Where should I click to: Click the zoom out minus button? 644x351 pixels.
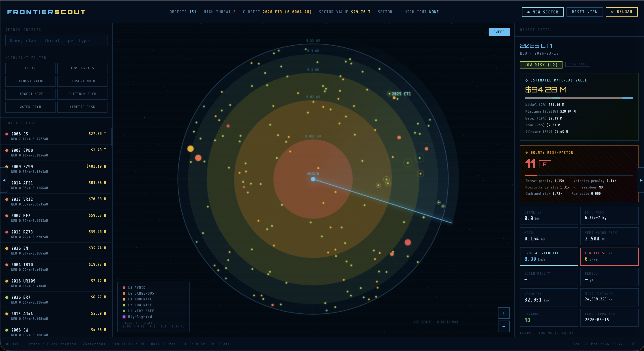[504, 327]
